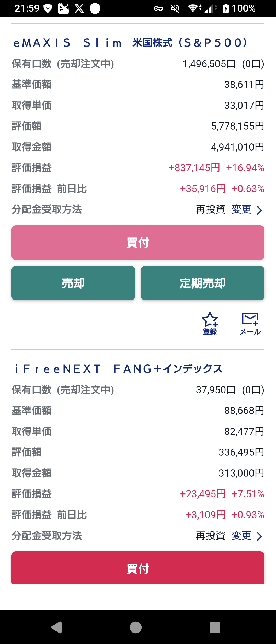Tap the X app notification icon
Screen dimensions: 276x644
[79, 8]
